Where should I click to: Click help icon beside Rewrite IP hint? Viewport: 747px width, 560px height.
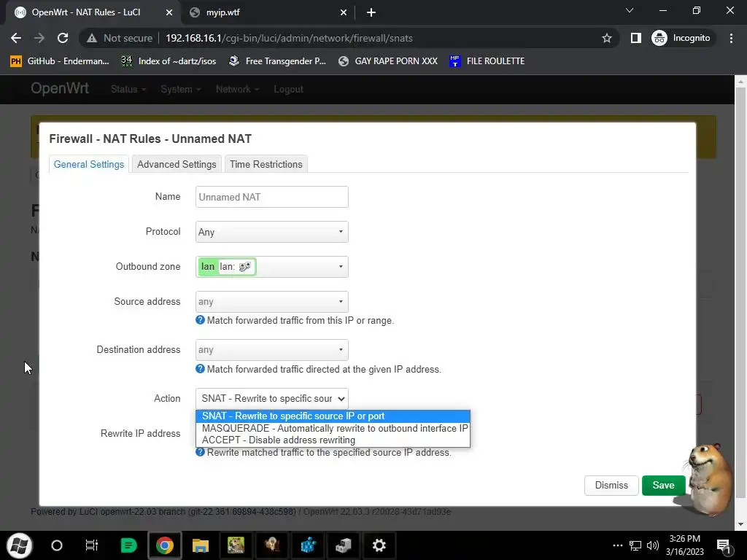coord(200,452)
